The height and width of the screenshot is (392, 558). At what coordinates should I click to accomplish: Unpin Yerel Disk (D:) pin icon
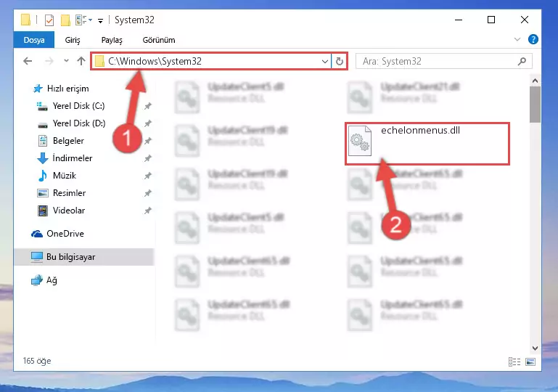[x=148, y=123]
